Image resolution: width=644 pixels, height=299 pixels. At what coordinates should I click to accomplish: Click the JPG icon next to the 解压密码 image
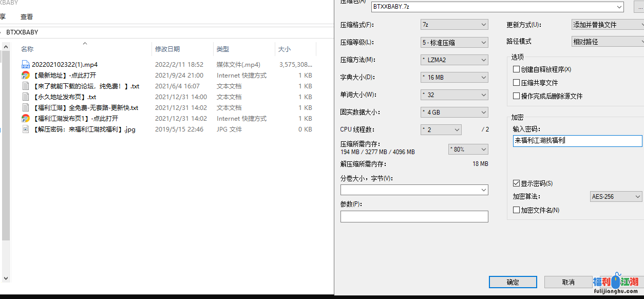[25, 129]
